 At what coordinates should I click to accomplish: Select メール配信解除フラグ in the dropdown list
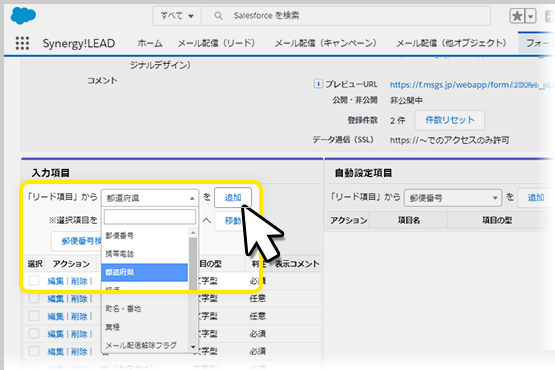145,345
